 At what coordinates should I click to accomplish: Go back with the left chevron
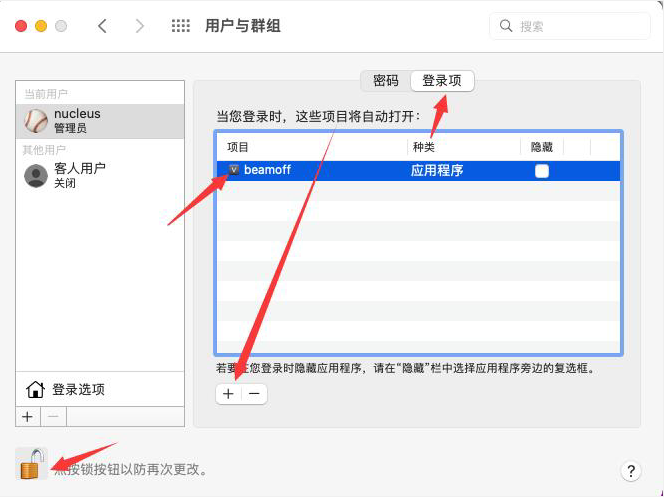click(x=102, y=26)
